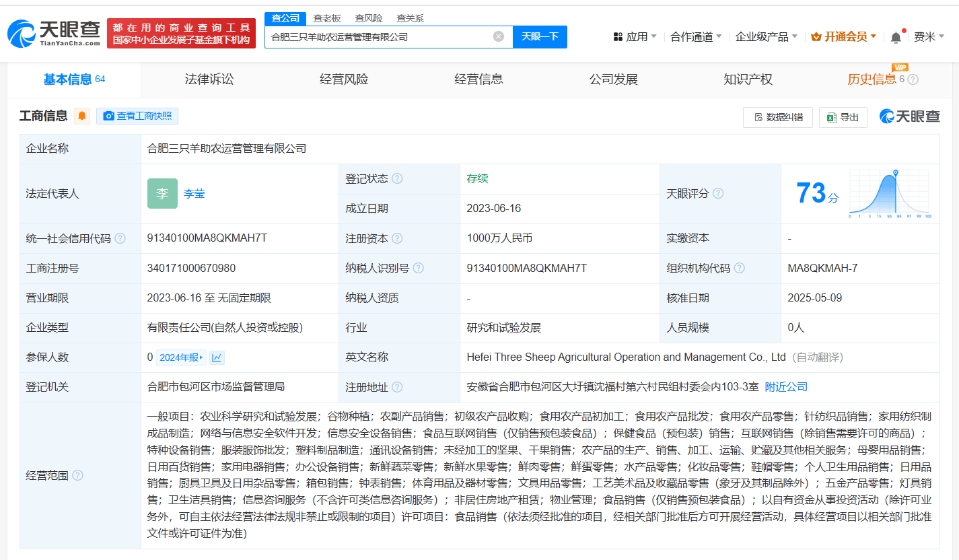This screenshot has height=560, width=959.
Task: Click help icon beside 统一社会信用代码
Action: [x=120, y=238]
